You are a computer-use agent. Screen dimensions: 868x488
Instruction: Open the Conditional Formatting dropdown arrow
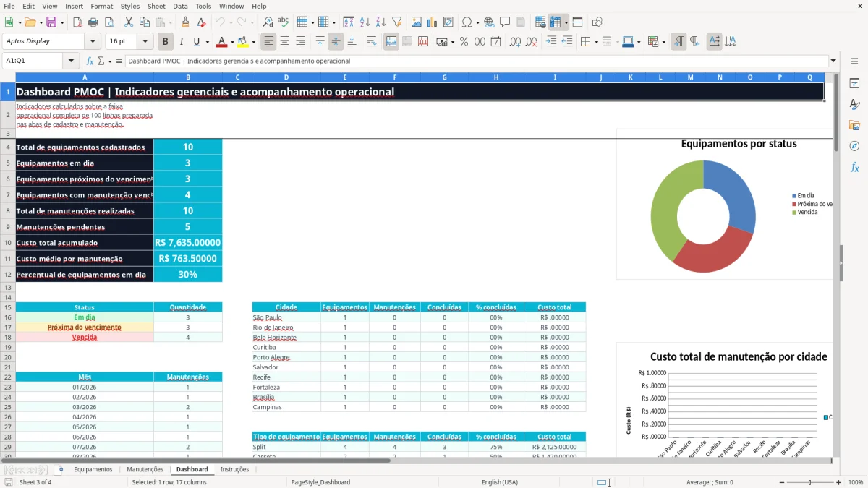click(663, 42)
